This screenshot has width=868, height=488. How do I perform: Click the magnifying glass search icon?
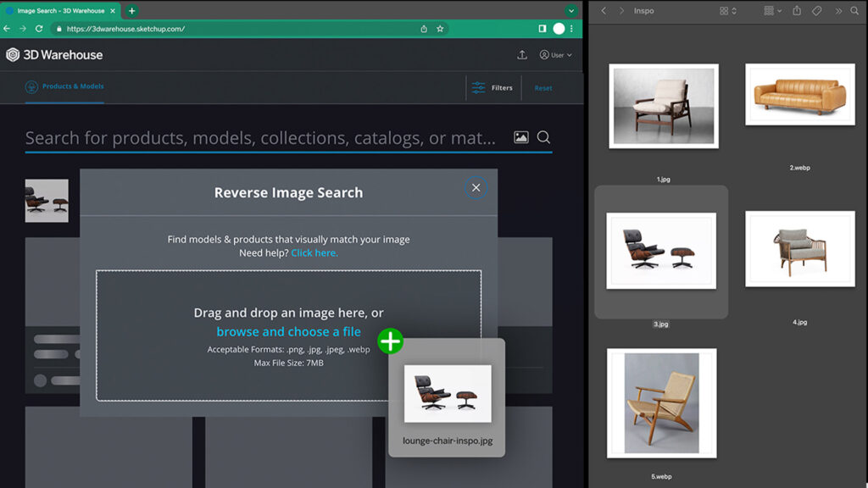click(x=543, y=136)
